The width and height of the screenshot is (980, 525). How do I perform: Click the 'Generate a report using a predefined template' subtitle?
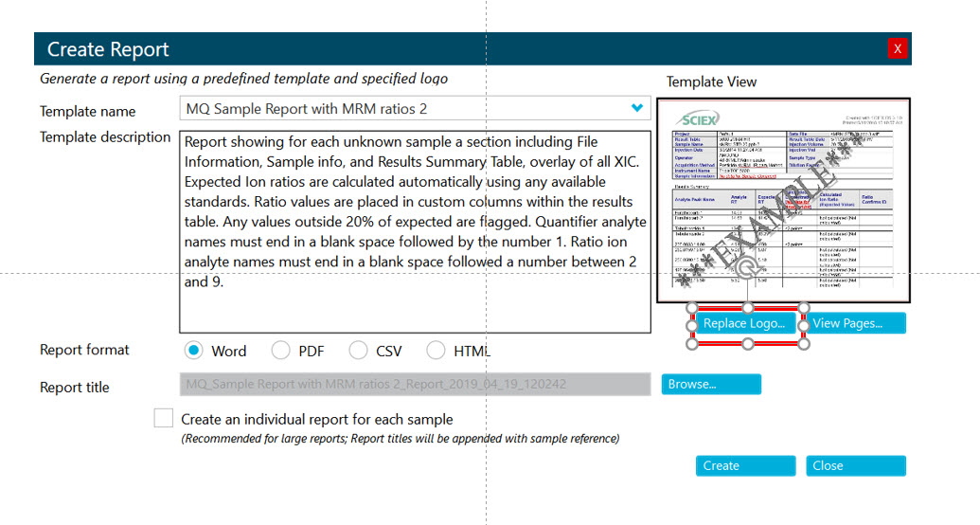coord(243,79)
